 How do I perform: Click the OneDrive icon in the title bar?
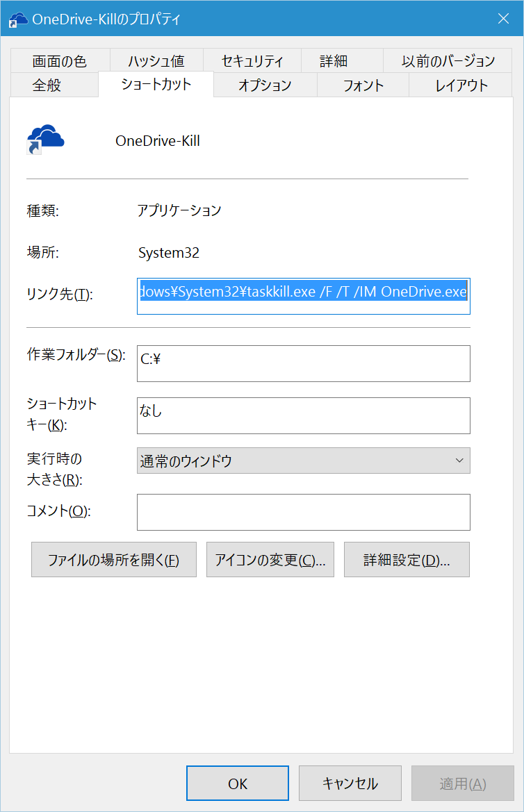pos(17,19)
